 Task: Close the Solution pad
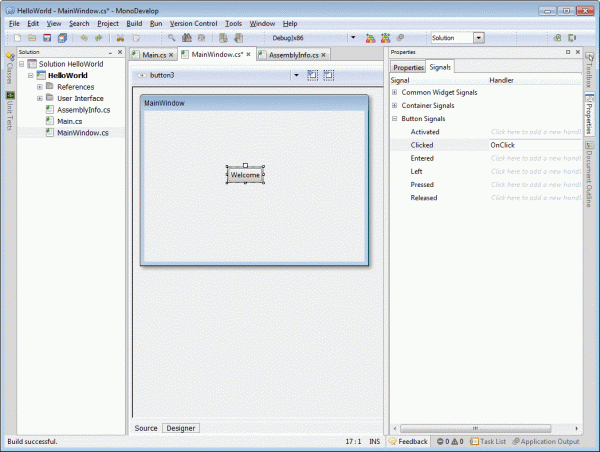point(120,52)
